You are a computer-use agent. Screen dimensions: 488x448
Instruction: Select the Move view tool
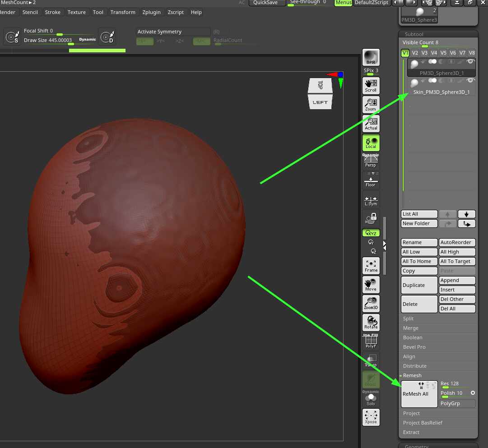pos(371,284)
